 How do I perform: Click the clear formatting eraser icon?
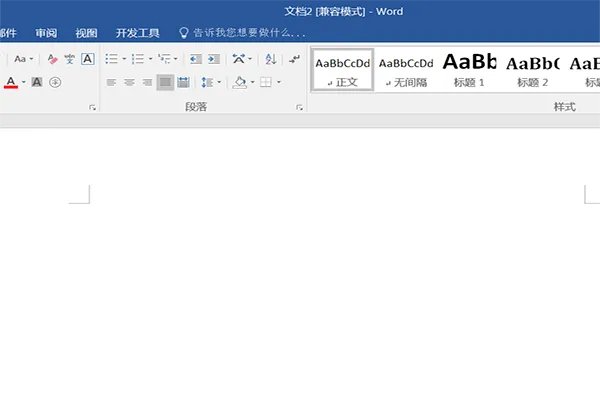coord(53,59)
